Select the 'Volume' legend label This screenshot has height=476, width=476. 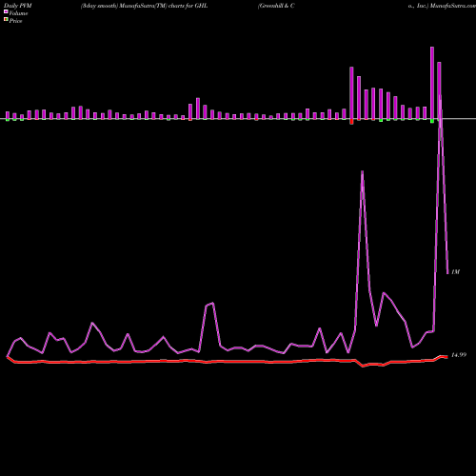click(x=18, y=13)
